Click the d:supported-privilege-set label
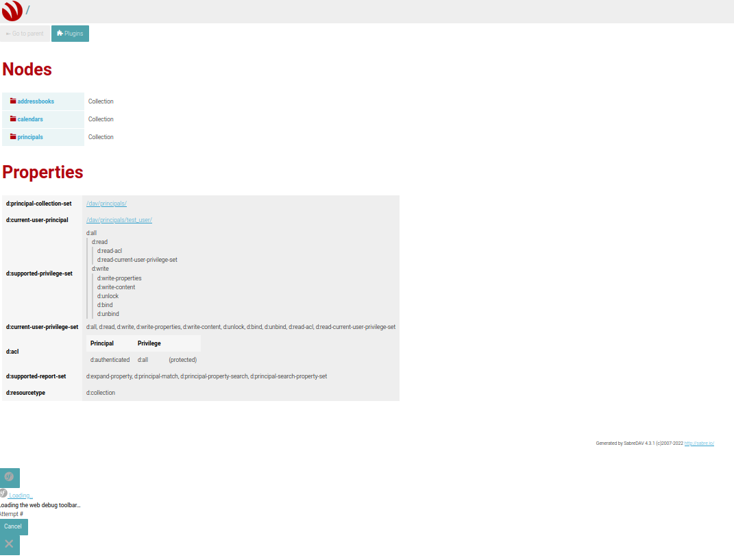 click(39, 273)
